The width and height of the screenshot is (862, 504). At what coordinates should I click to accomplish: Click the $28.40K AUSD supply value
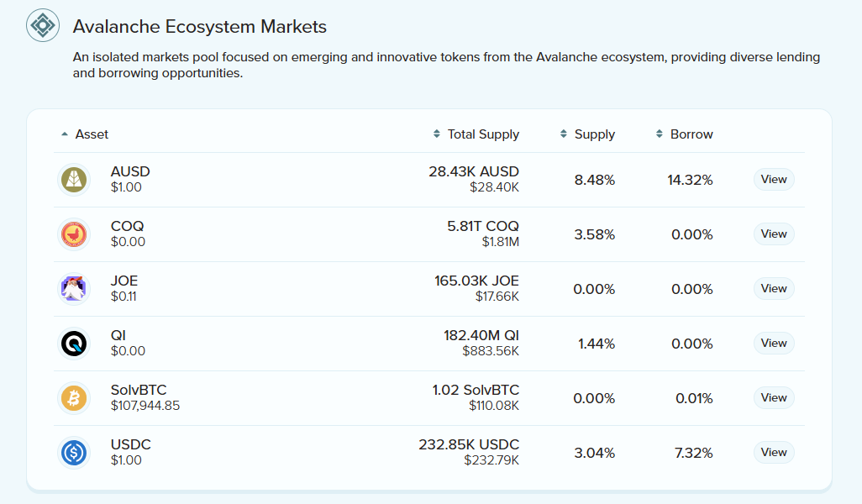pos(494,187)
